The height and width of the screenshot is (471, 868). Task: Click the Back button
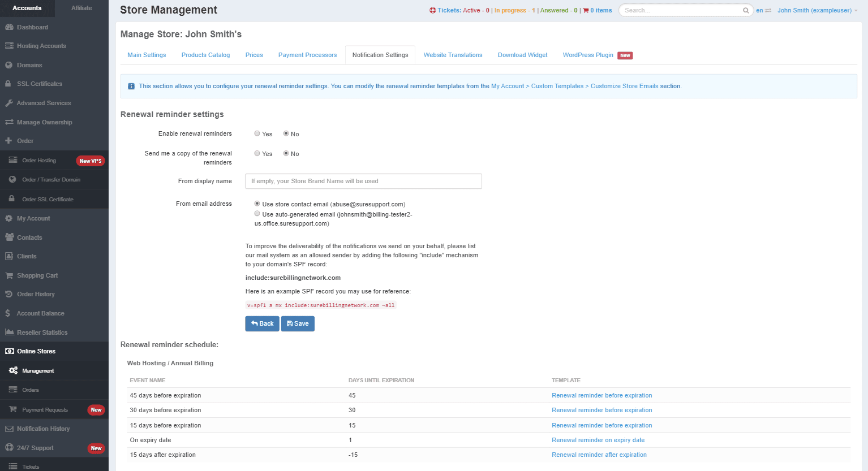pos(262,323)
